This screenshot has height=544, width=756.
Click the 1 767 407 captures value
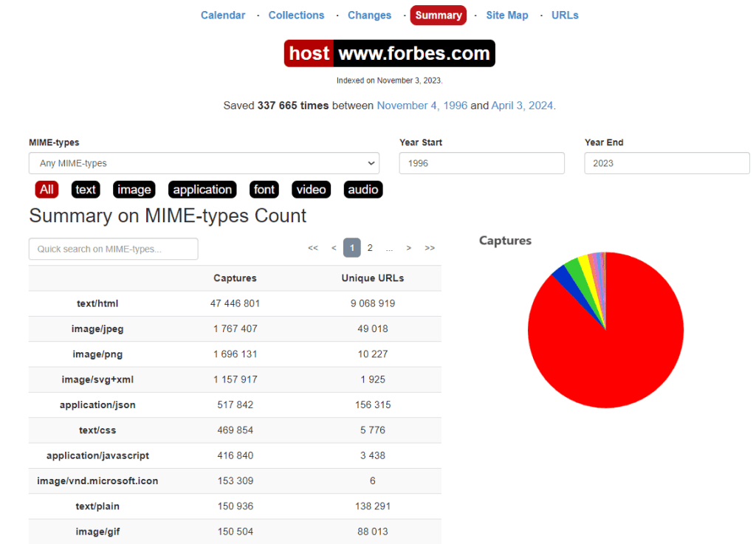(x=236, y=329)
